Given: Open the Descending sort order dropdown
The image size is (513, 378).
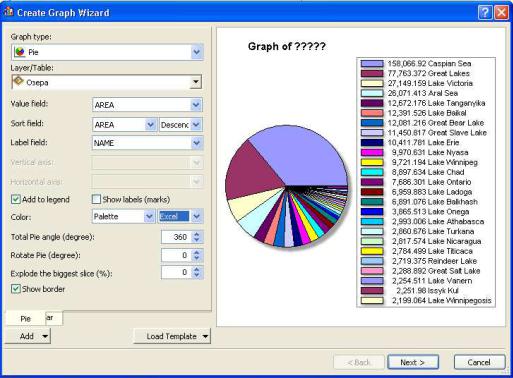Looking at the screenshot, I should (x=196, y=125).
